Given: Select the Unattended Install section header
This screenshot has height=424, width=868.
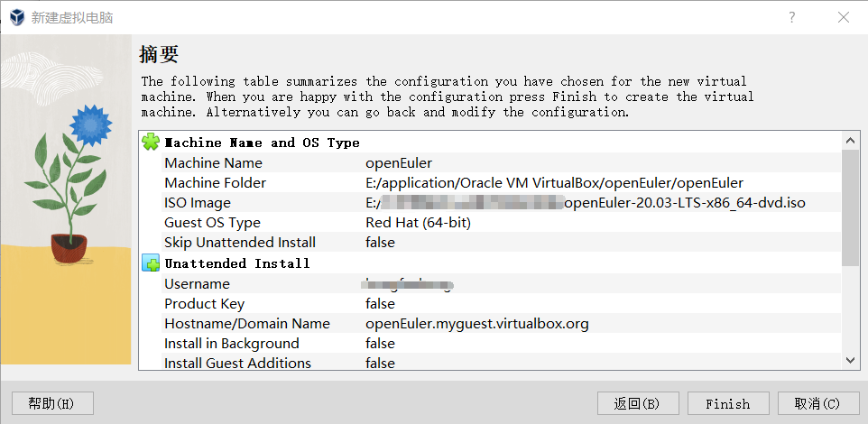Looking at the screenshot, I should point(237,263).
